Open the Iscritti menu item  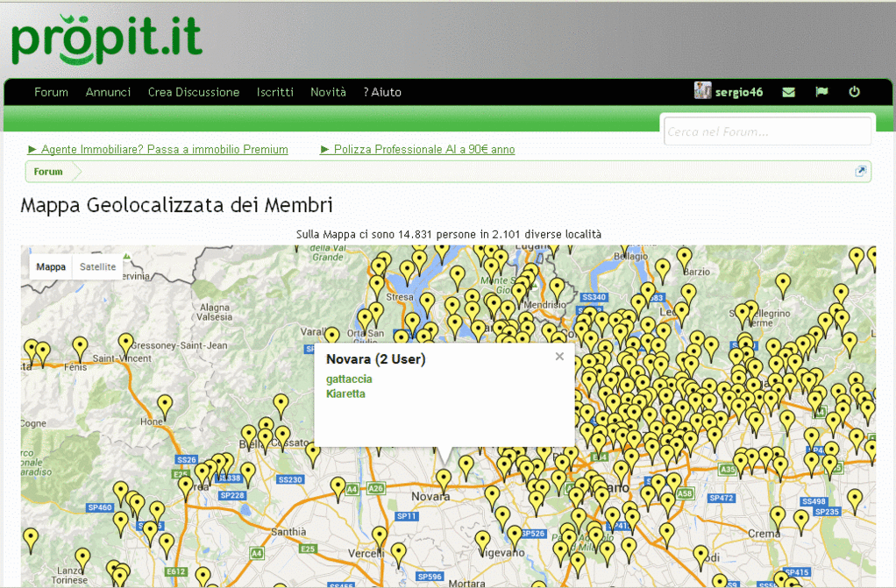(275, 92)
